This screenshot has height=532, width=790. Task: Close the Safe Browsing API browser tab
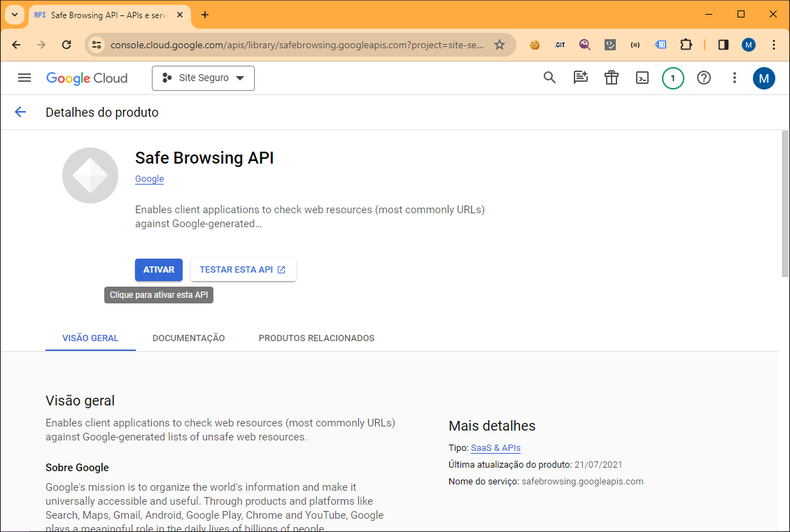[x=180, y=15]
